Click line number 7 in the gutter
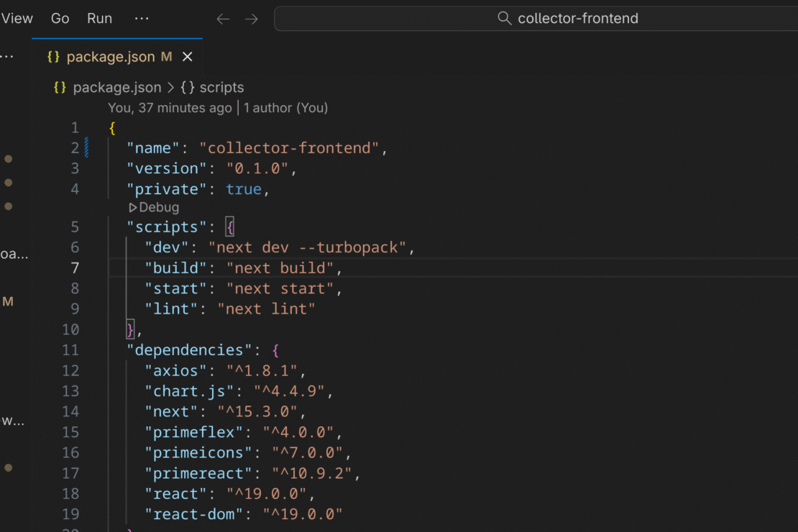 (75, 268)
